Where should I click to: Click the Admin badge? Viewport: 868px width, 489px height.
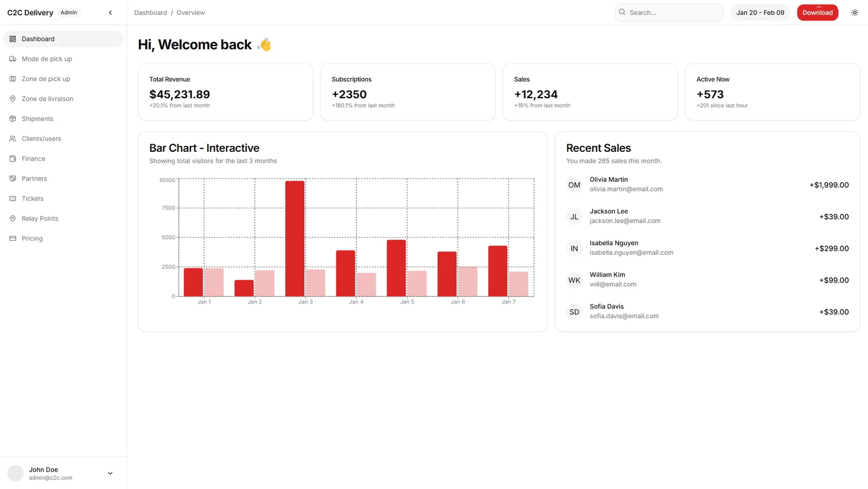pos(69,12)
